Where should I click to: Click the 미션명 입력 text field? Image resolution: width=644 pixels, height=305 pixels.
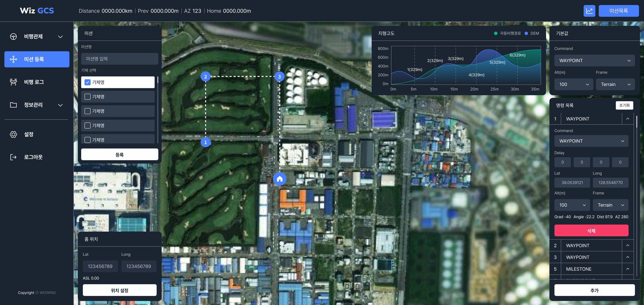(120, 59)
